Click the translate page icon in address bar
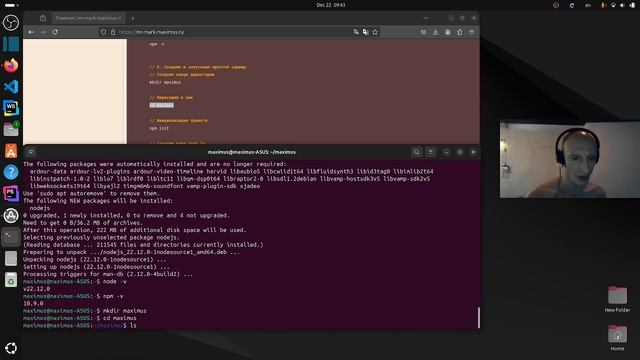Viewport: 640px width, 360px height. pyautogui.click(x=356, y=32)
